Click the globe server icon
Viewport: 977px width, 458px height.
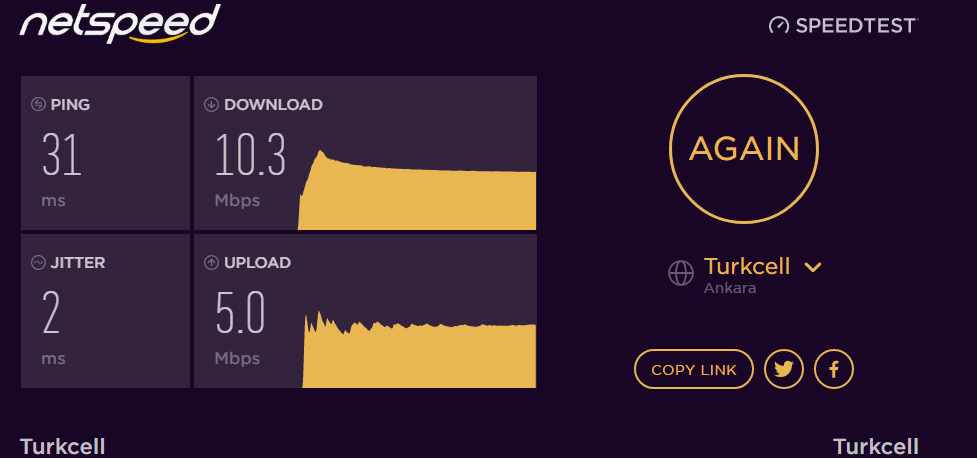click(x=681, y=273)
